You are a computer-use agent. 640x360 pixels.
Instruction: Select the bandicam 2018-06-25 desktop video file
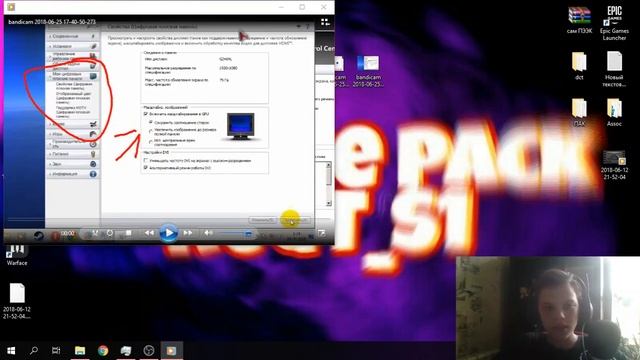[368, 71]
